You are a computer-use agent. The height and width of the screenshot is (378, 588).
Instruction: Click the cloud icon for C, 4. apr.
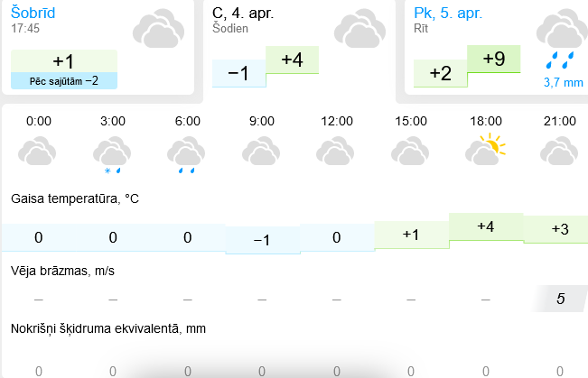(359, 29)
